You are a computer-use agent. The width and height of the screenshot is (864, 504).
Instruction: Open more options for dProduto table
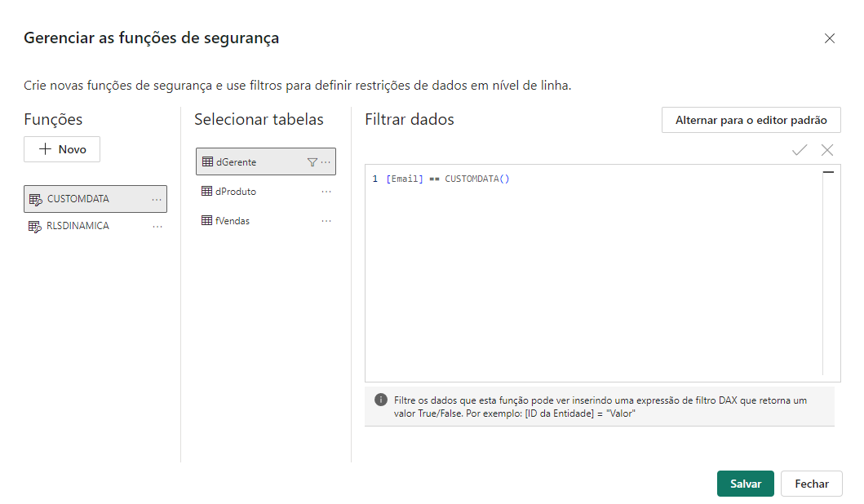(x=326, y=192)
